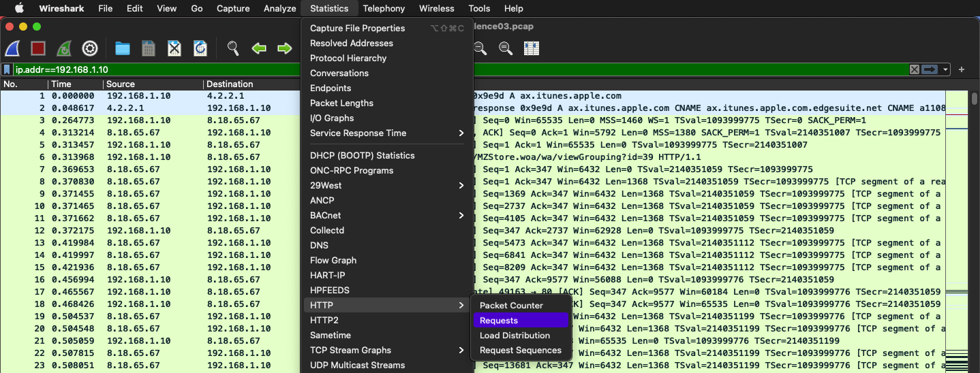
Task: Select Packet Counter in the HTTP submenu
Action: [521, 306]
